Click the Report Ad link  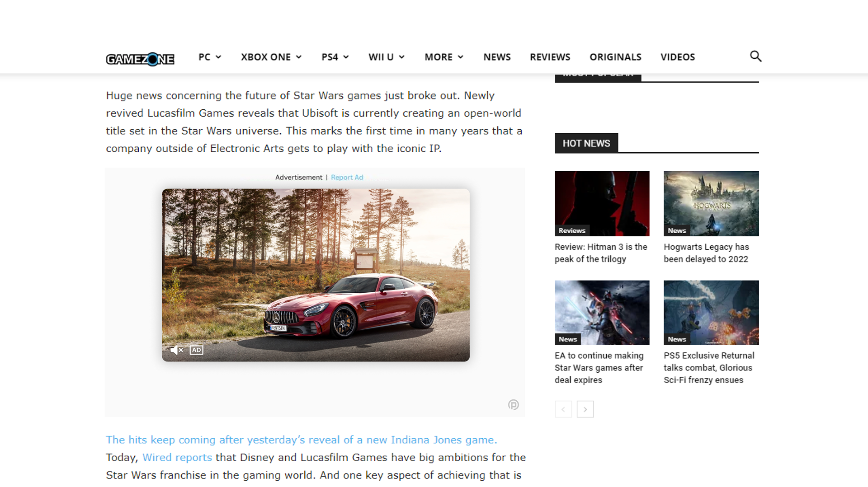tap(347, 178)
